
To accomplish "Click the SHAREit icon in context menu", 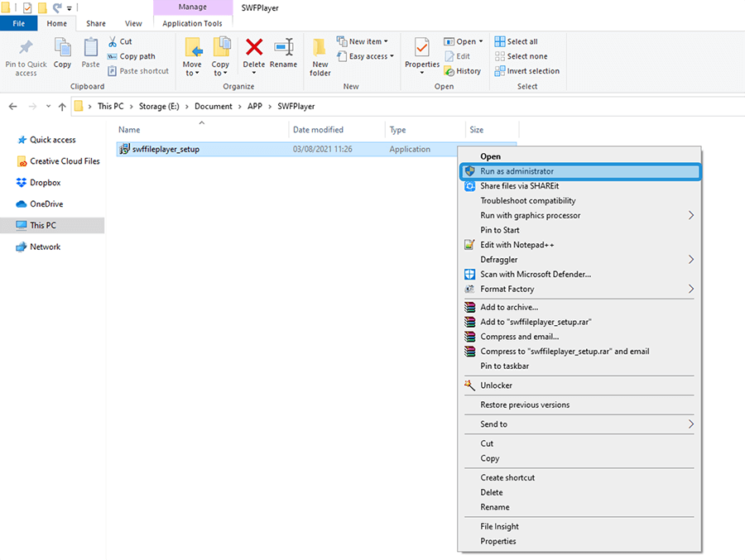I will (470, 186).
